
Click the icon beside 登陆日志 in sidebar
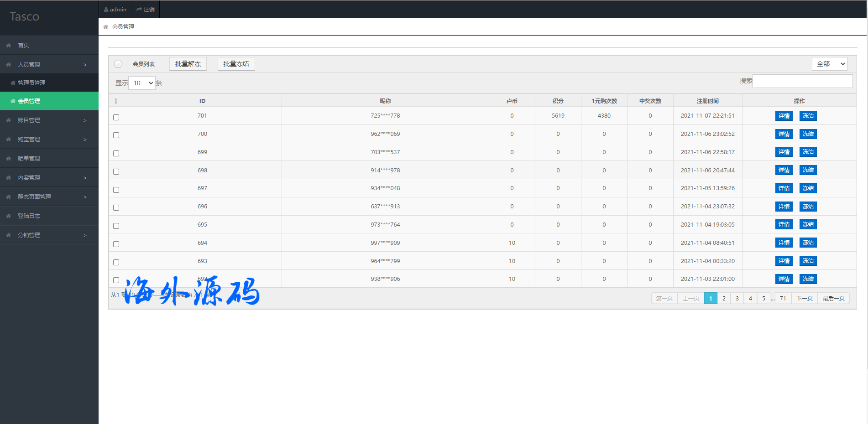click(9, 216)
